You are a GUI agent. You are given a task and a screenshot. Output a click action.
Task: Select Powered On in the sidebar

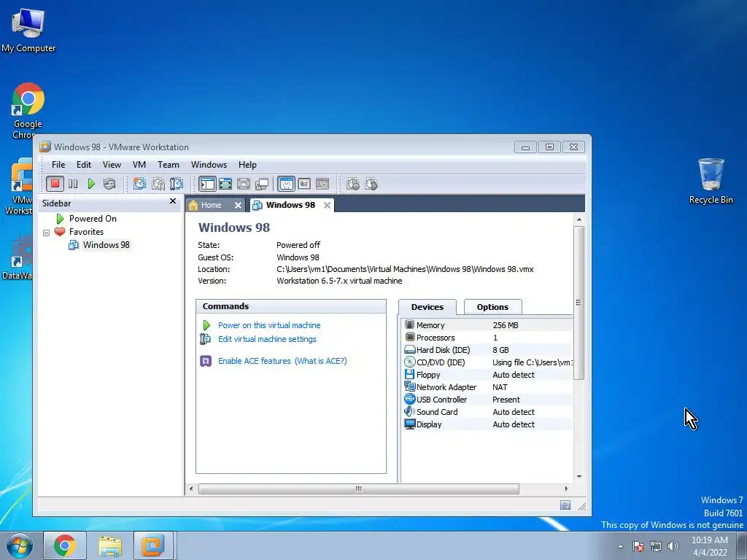pos(93,219)
